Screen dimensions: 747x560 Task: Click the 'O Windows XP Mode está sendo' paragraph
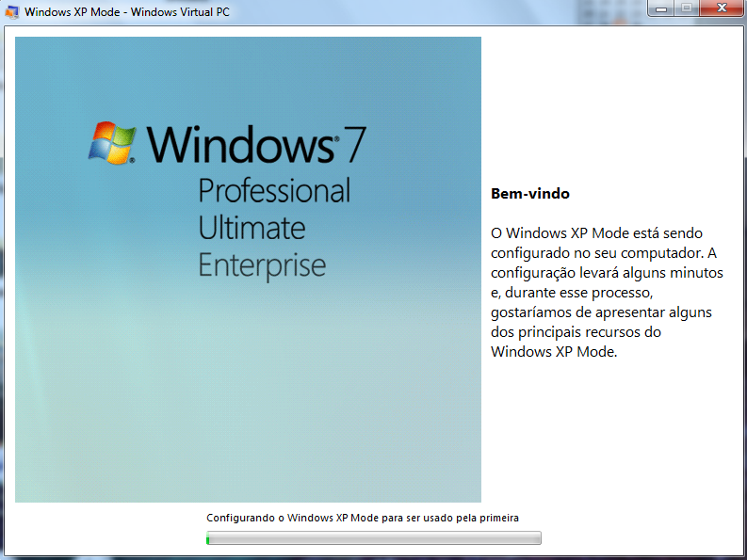607,293
